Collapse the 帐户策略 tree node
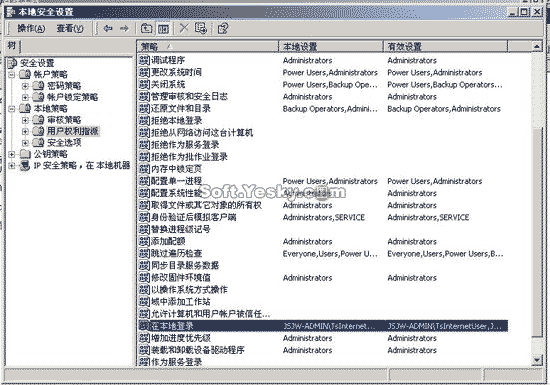The height and width of the screenshot is (385, 550). 12,74
